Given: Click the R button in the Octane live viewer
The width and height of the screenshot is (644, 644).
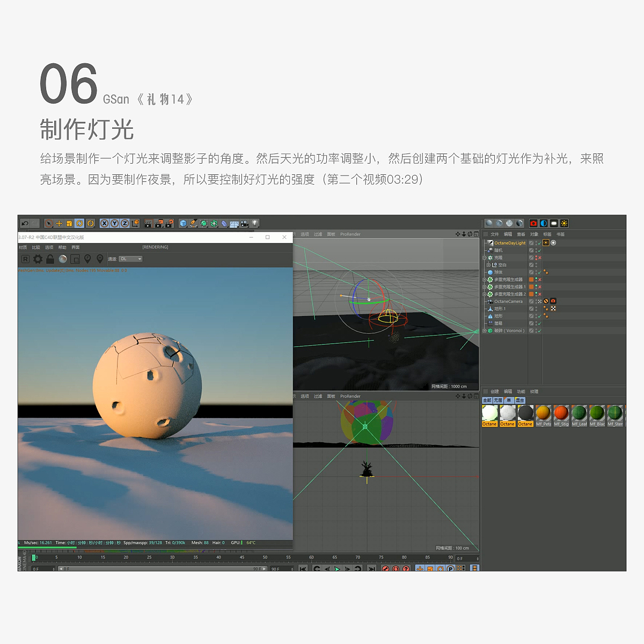Looking at the screenshot, I should [x=27, y=259].
